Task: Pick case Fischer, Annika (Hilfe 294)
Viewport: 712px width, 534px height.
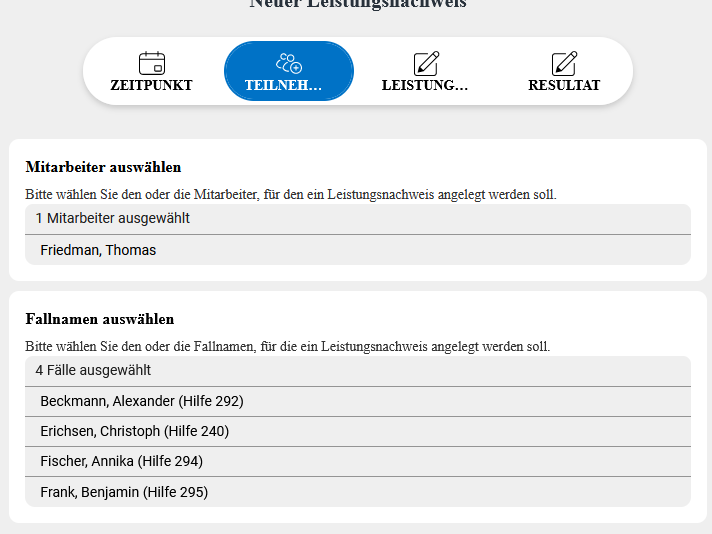Action: [121, 461]
